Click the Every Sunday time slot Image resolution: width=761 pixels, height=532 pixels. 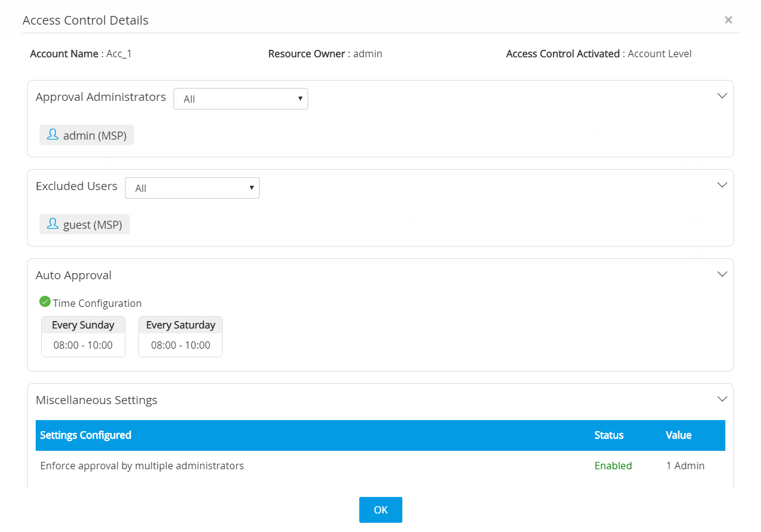pyautogui.click(x=83, y=336)
